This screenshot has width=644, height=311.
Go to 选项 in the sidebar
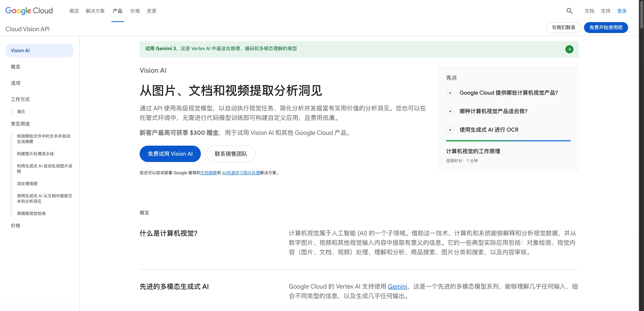(16, 83)
